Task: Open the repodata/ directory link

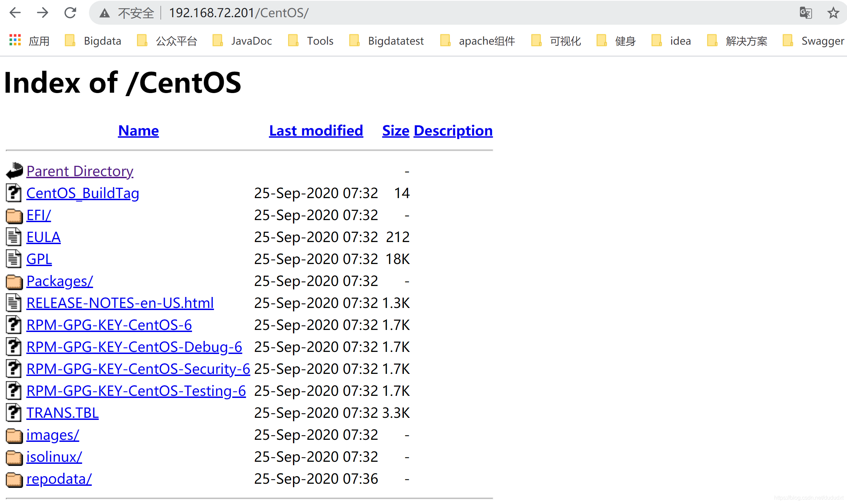Action: tap(59, 479)
